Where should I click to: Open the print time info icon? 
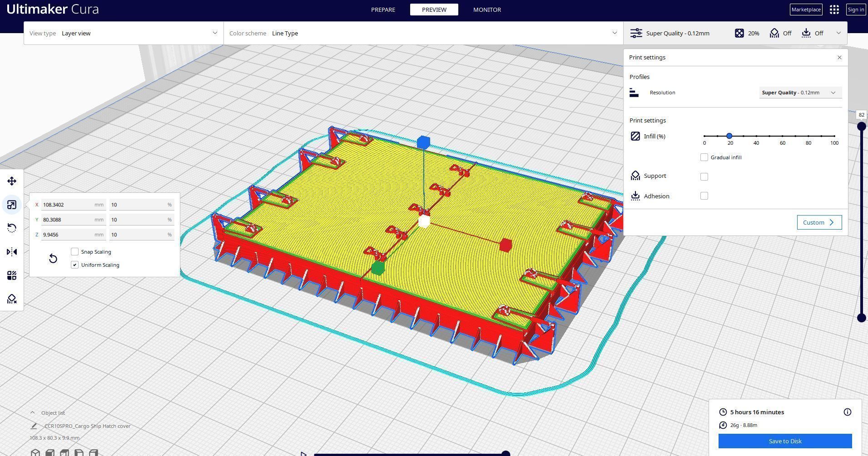(x=848, y=412)
